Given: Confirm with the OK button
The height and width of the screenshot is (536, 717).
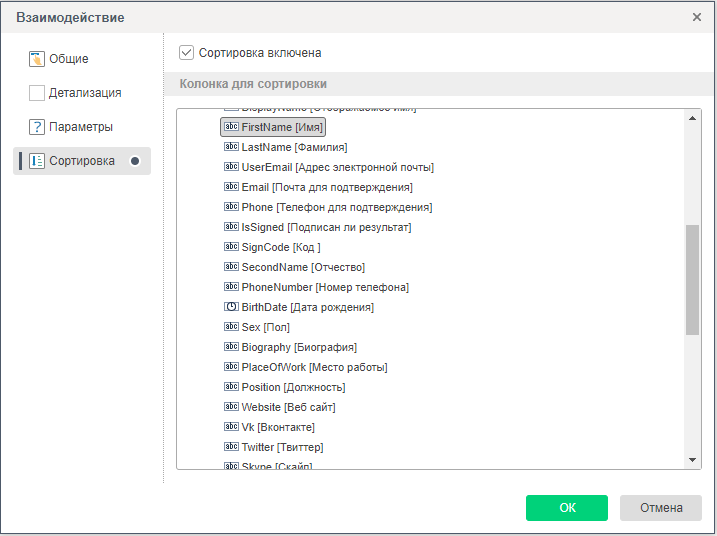Looking at the screenshot, I should click(x=566, y=508).
